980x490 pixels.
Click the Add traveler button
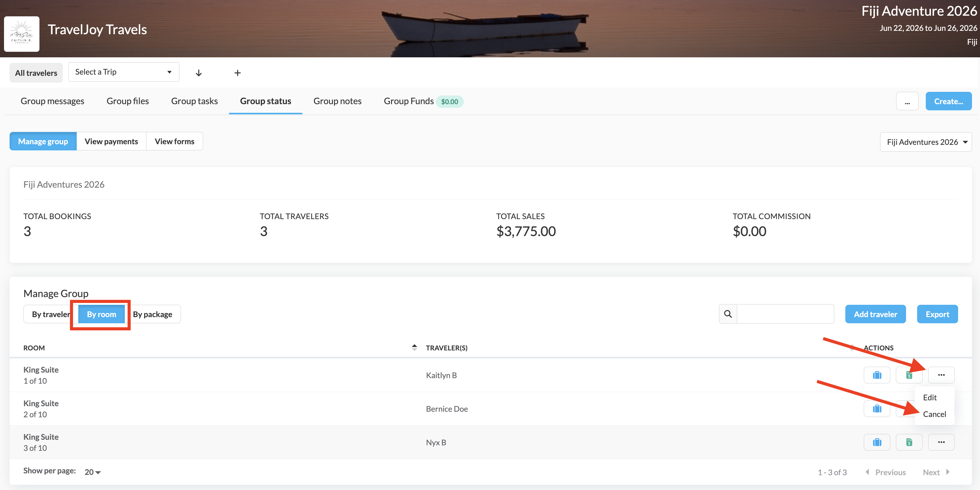875,314
